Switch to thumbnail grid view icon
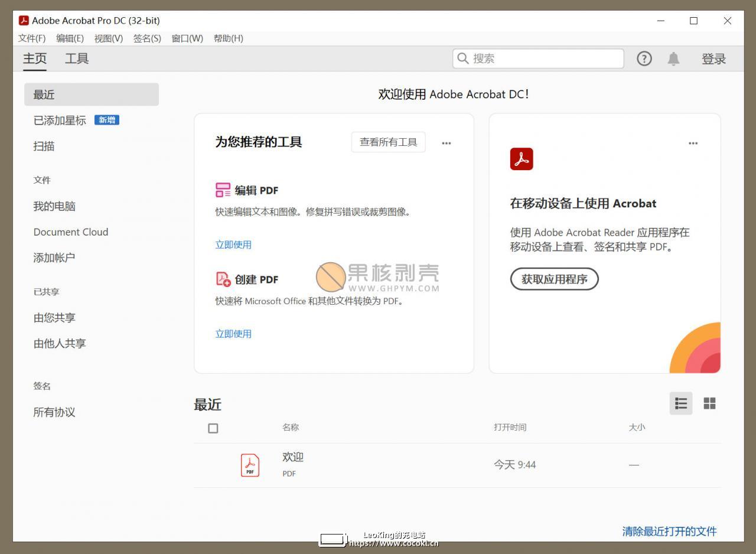 709,403
